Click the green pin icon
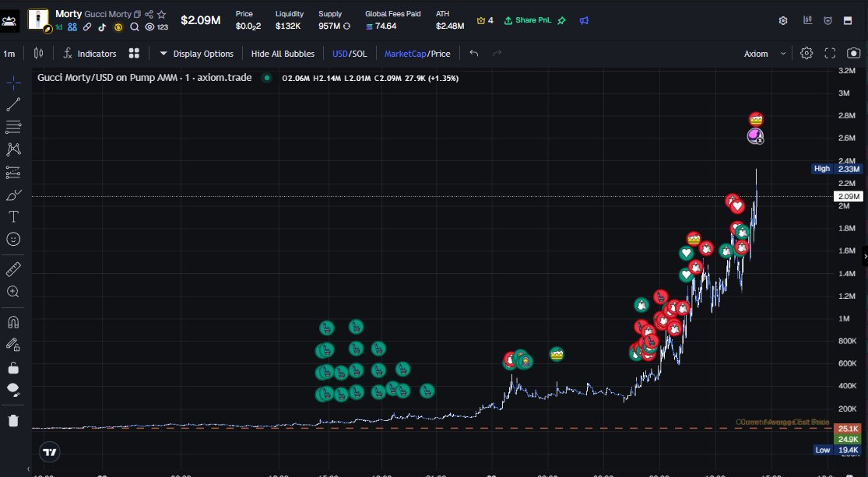Image resolution: width=868 pixels, height=477 pixels. pyautogui.click(x=562, y=20)
